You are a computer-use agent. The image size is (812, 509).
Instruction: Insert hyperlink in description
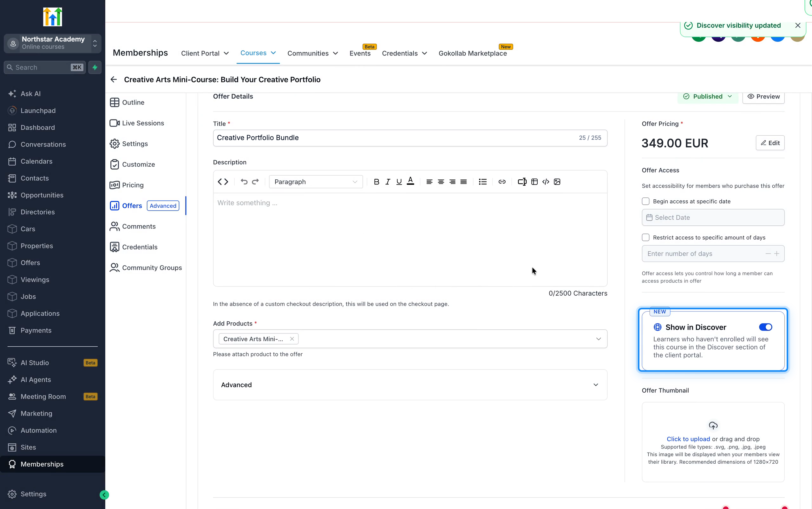coord(502,182)
